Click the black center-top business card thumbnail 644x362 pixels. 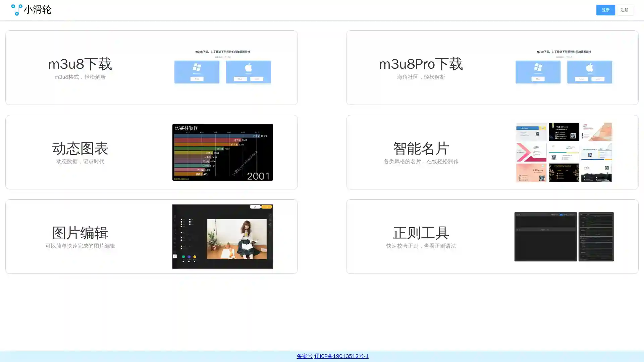coord(563,132)
